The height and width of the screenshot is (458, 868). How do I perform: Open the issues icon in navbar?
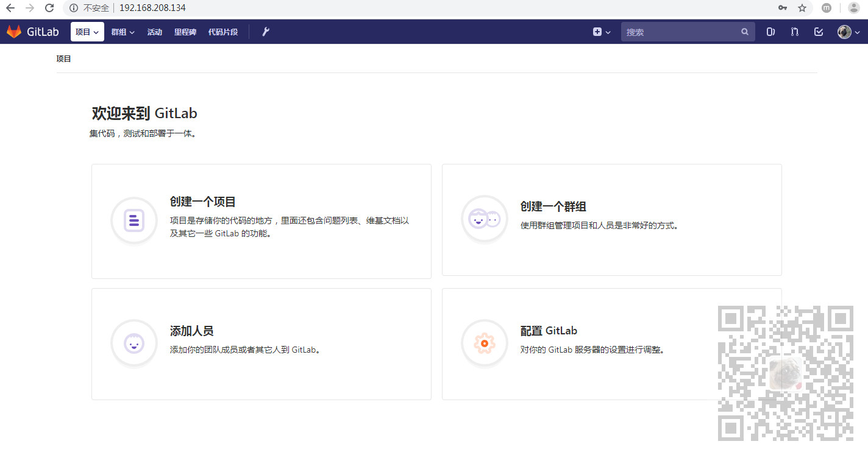(x=770, y=32)
